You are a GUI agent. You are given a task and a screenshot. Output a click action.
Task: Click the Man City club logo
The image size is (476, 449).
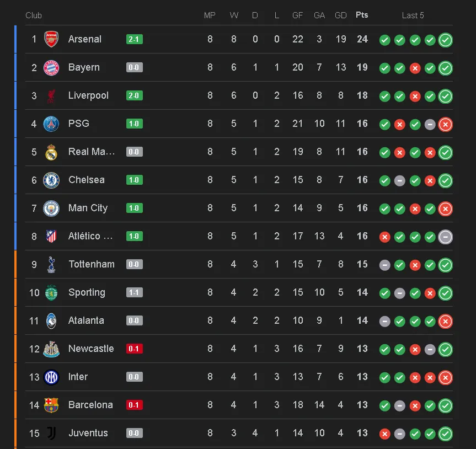click(x=51, y=208)
